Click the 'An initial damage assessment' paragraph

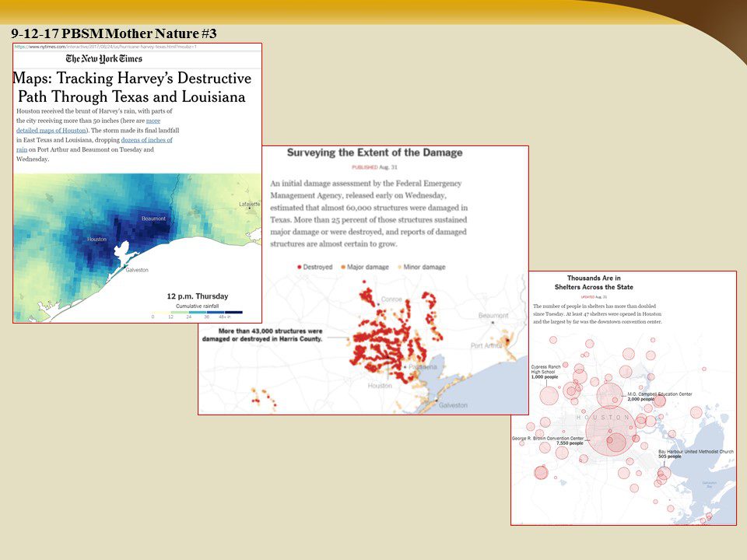(x=369, y=213)
